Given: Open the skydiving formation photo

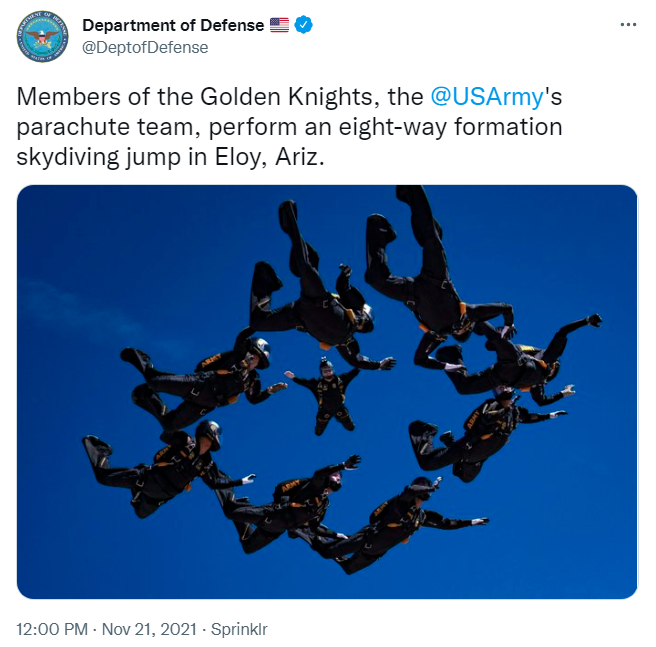Looking at the screenshot, I should point(327,392).
